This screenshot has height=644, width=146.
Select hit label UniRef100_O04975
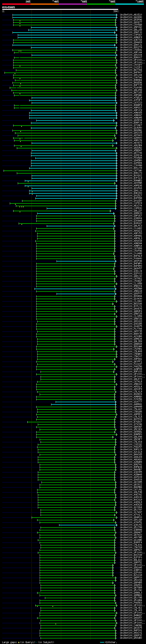coord(131,326)
